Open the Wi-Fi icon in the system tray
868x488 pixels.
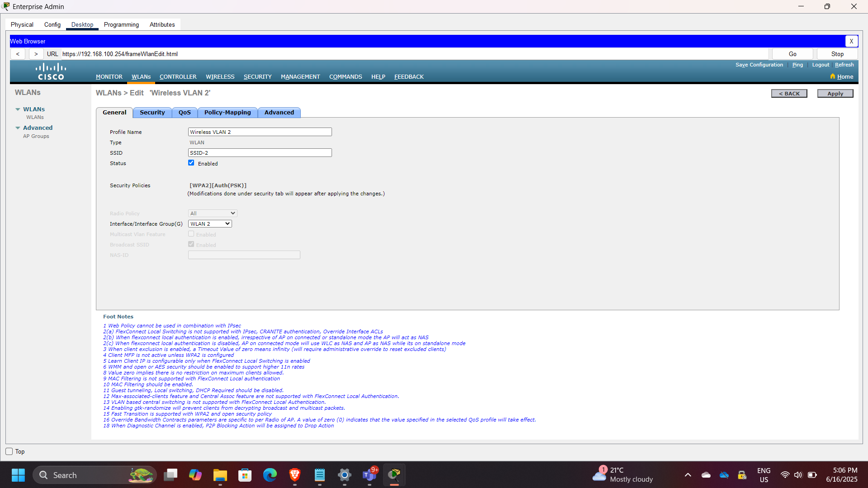pyautogui.click(x=784, y=475)
